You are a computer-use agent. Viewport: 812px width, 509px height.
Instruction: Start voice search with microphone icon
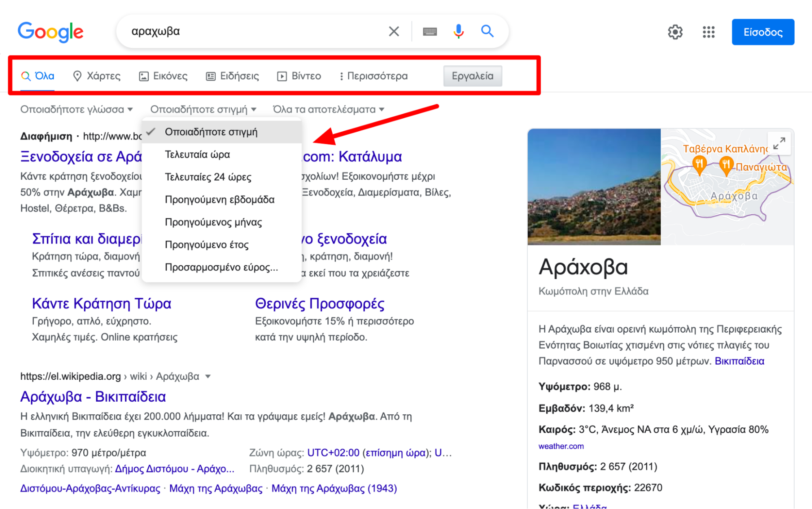(x=459, y=31)
